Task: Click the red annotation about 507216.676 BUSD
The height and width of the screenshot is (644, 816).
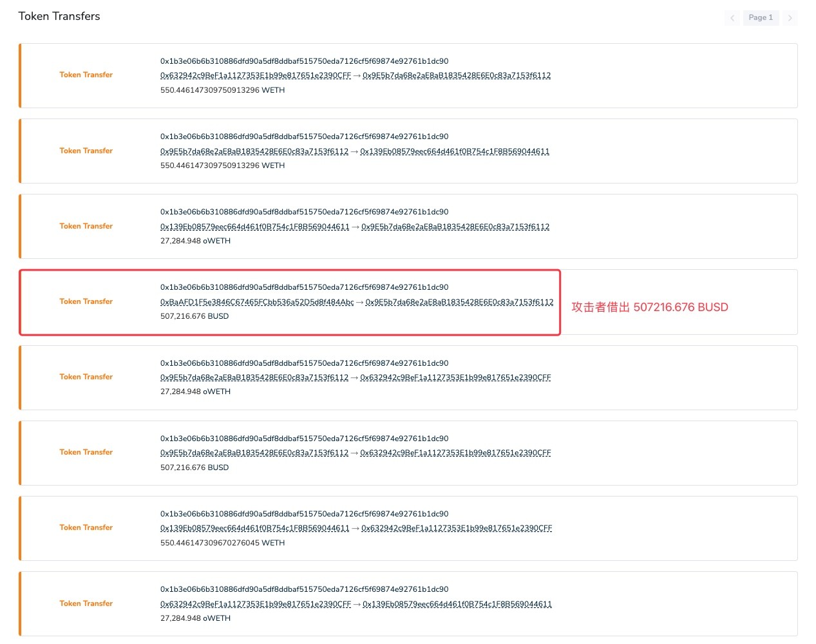Action: [x=650, y=307]
